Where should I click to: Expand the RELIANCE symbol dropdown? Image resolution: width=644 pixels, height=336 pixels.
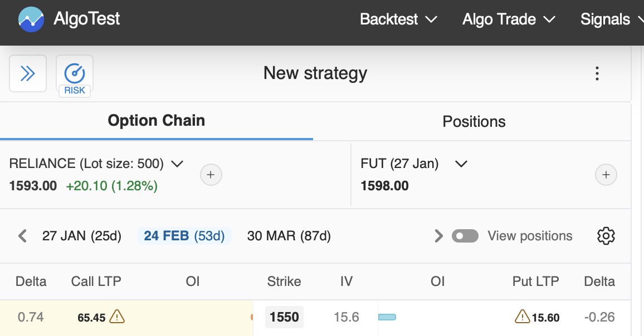[177, 164]
